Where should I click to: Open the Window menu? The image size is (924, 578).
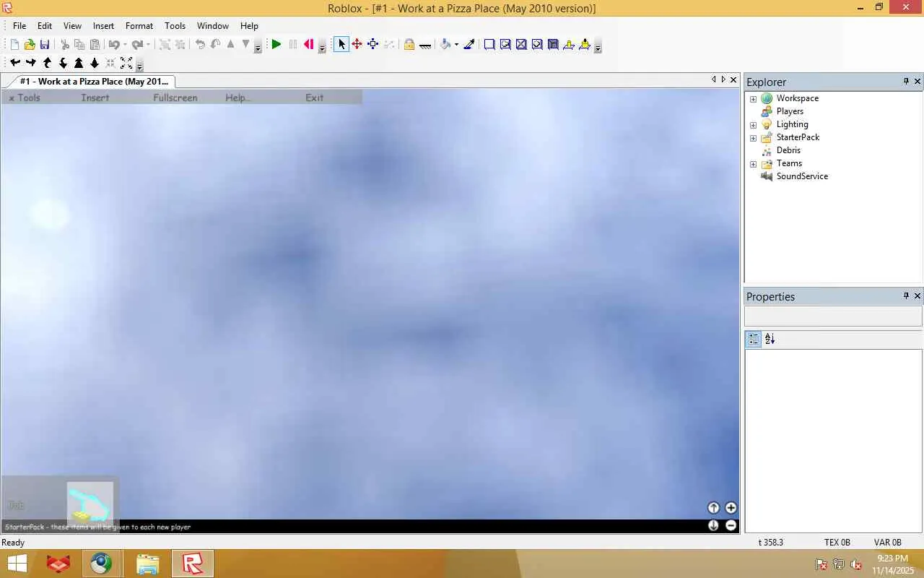pos(213,26)
